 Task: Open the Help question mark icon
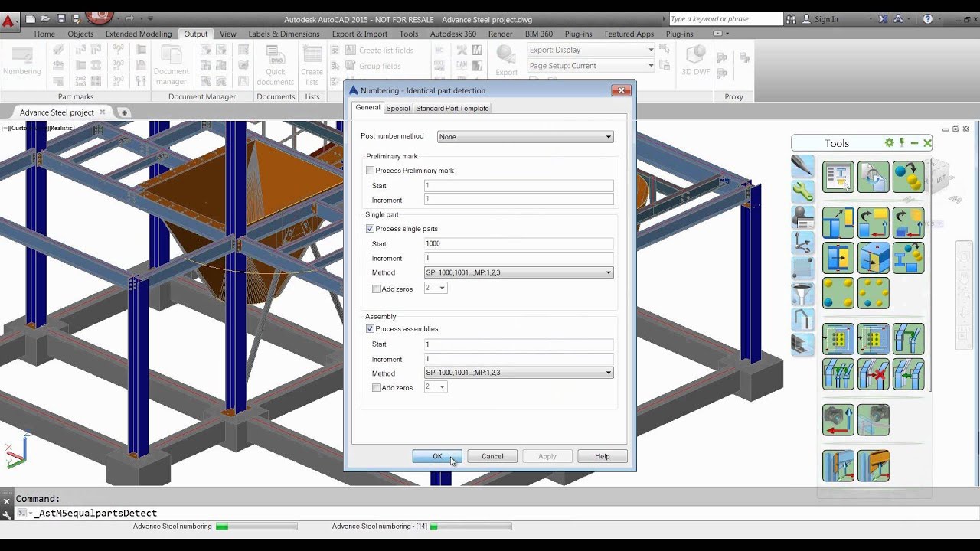click(928, 19)
